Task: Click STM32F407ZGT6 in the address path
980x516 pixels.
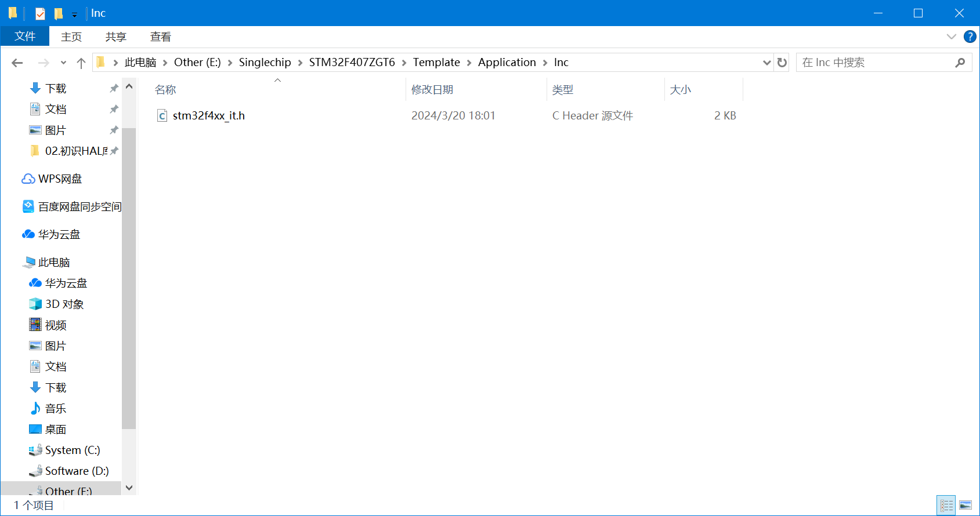Action: 352,62
